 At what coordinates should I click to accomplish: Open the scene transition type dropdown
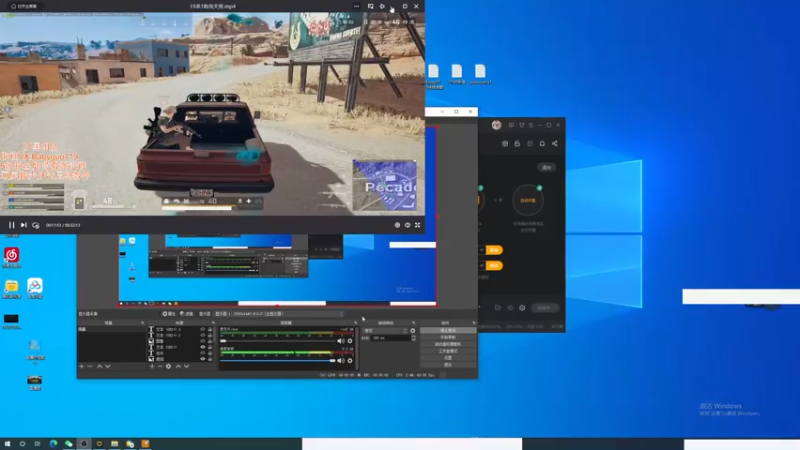click(x=385, y=331)
